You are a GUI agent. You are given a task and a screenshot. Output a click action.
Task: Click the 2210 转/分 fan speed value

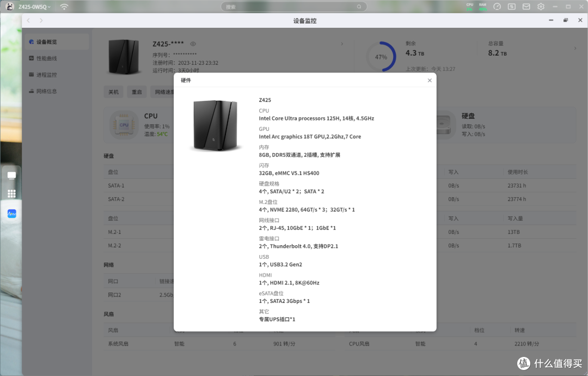point(527,344)
